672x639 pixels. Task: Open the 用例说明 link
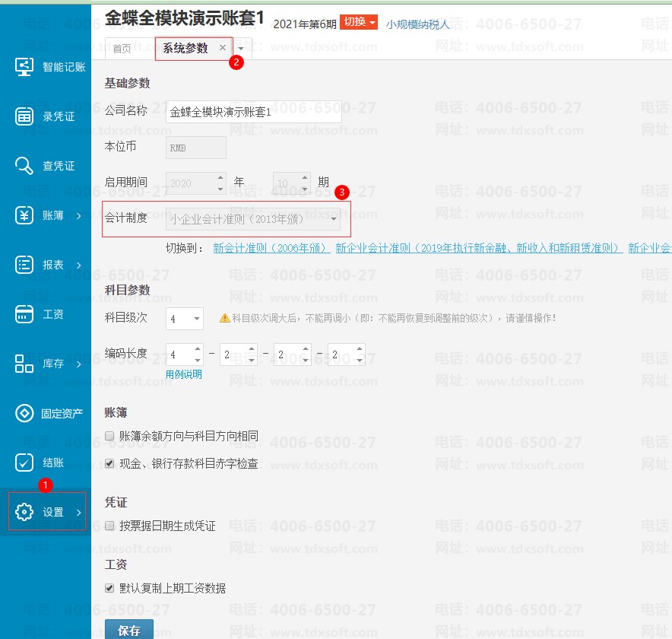pos(184,374)
